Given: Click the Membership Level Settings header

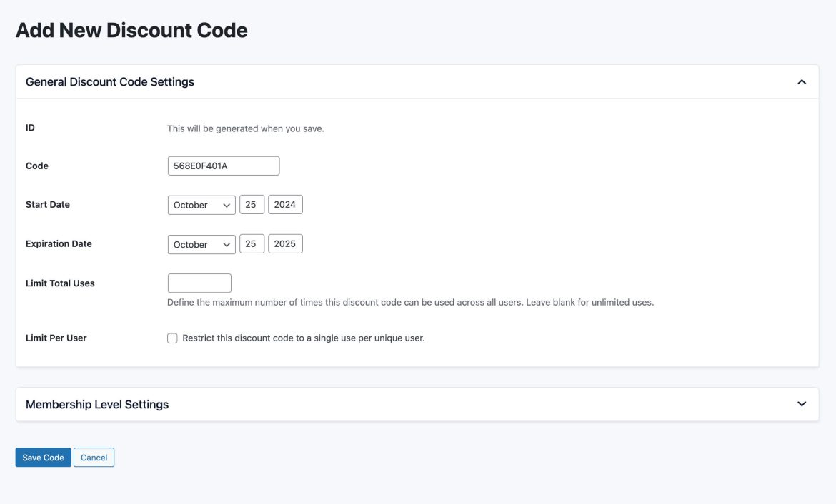Looking at the screenshot, I should [97, 403].
